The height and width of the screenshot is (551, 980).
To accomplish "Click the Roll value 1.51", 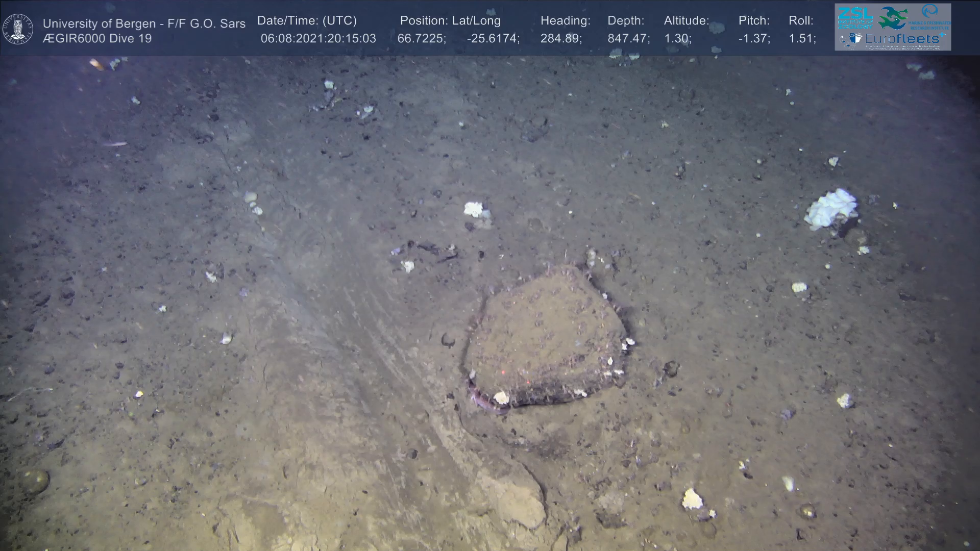I will (802, 39).
